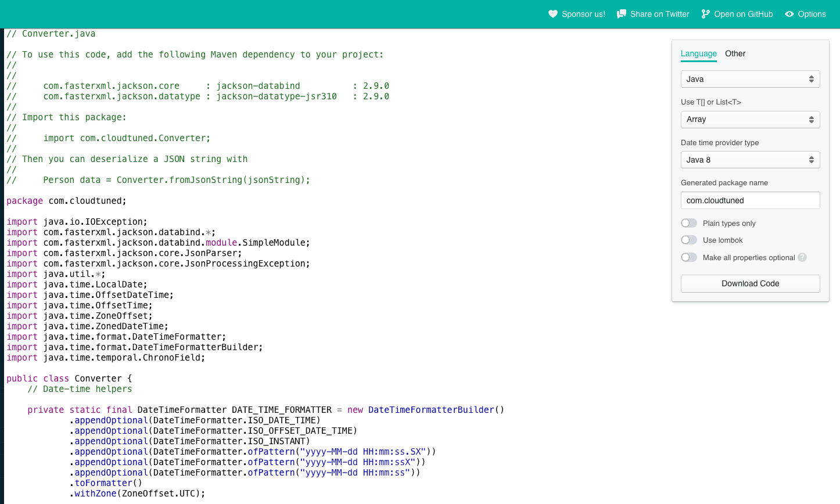Click the 'import java.time.ZonedDateTime;' line
The width and height of the screenshot is (840, 504).
87,326
